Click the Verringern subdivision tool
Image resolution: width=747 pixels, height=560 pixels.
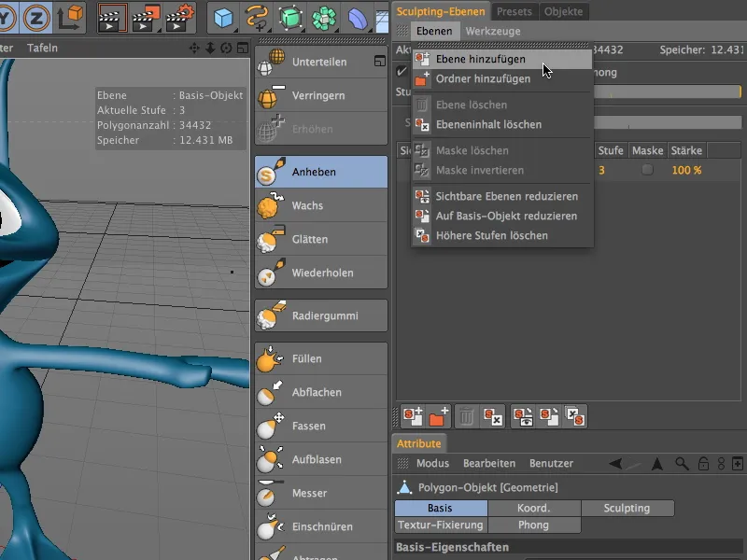pos(320,95)
